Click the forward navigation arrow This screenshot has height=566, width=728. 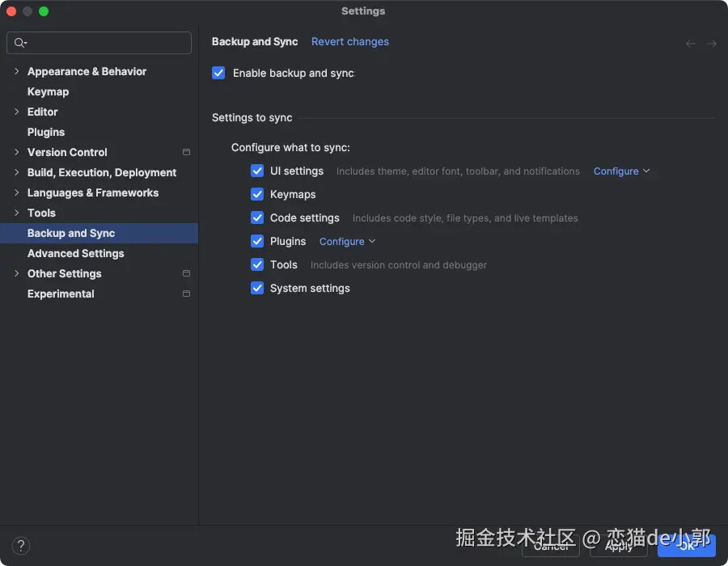point(712,44)
